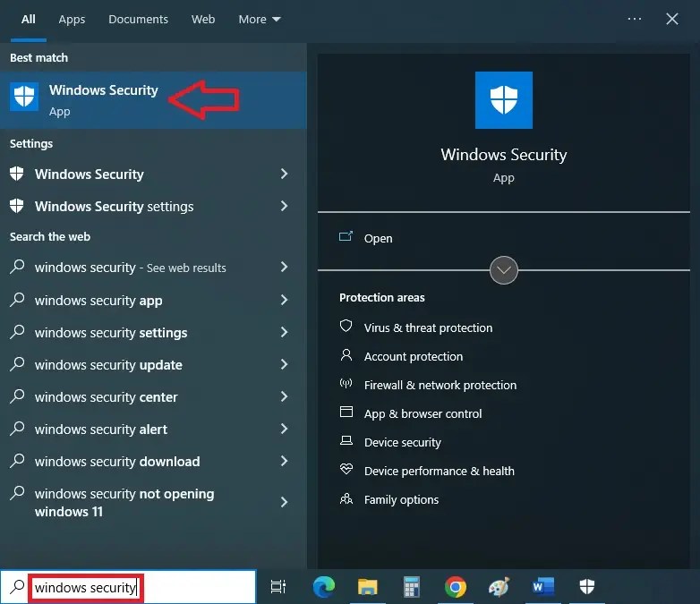Open Account protection area

point(414,356)
